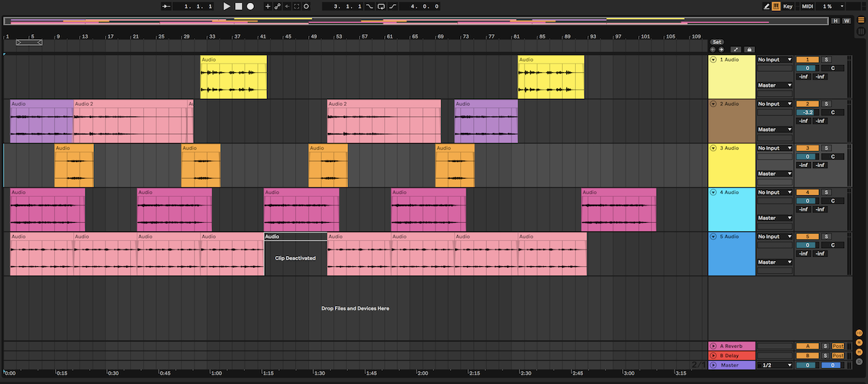This screenshot has height=384, width=868.
Task: Fold the 5 Audio track
Action: [713, 236]
